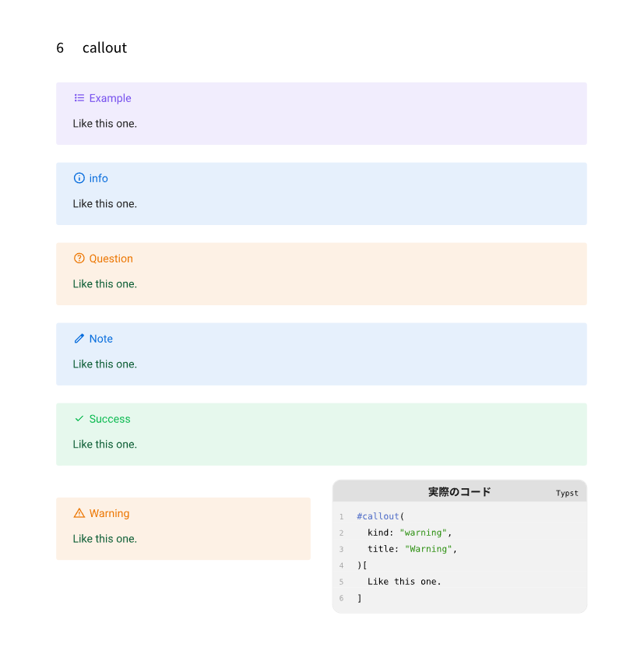Click the Question callout title text

click(111, 259)
